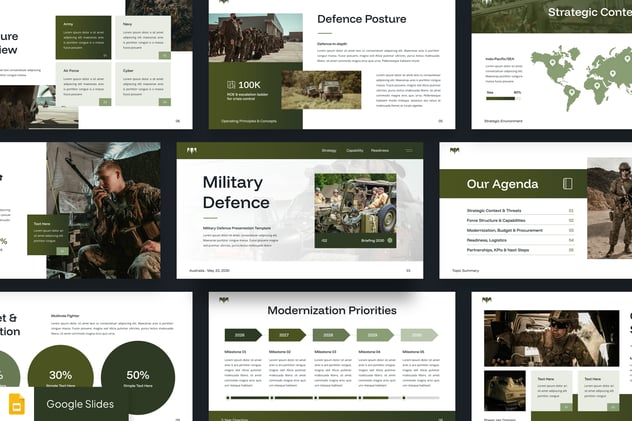The image size is (632, 421).
Task: Click the Cyber card on force structure slide
Action: click(x=146, y=85)
